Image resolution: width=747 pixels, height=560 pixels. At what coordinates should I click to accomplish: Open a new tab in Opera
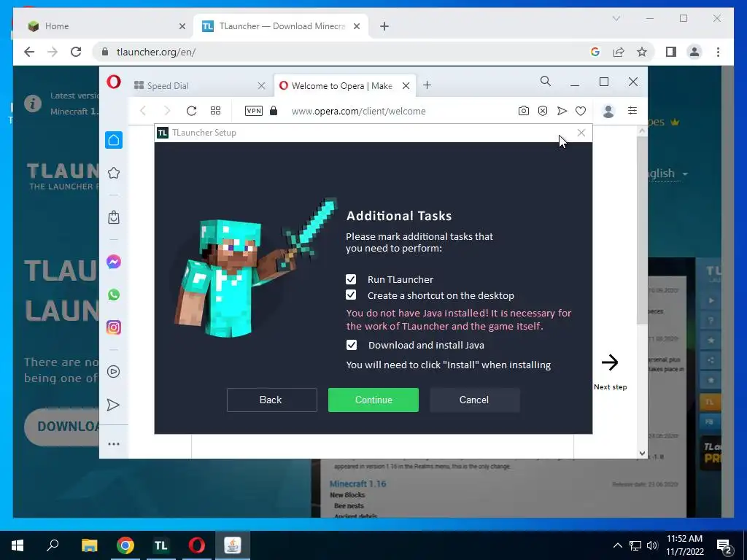427,85
